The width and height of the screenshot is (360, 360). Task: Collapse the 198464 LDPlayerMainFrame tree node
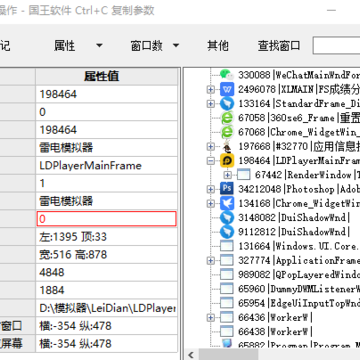tap(210, 161)
